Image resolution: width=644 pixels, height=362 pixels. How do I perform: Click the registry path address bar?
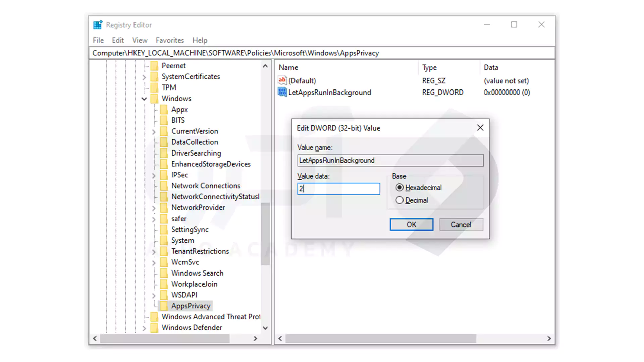tap(322, 53)
